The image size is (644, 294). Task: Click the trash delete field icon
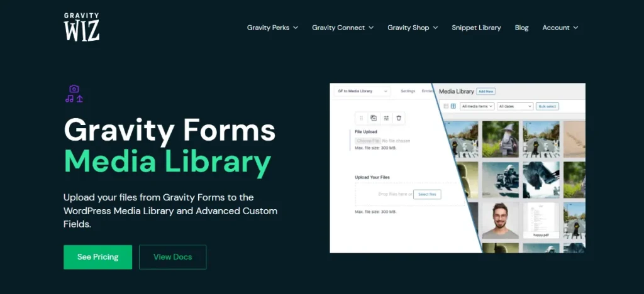pyautogui.click(x=399, y=118)
